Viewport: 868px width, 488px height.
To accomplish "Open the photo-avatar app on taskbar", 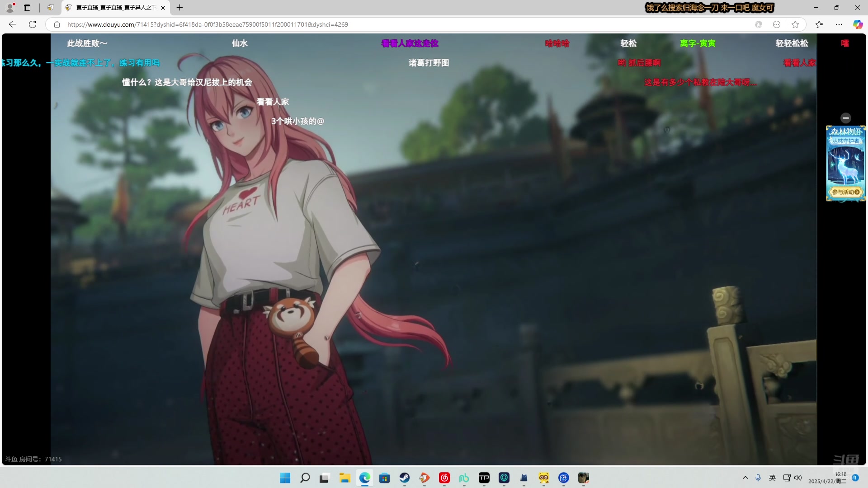I will pos(584,478).
